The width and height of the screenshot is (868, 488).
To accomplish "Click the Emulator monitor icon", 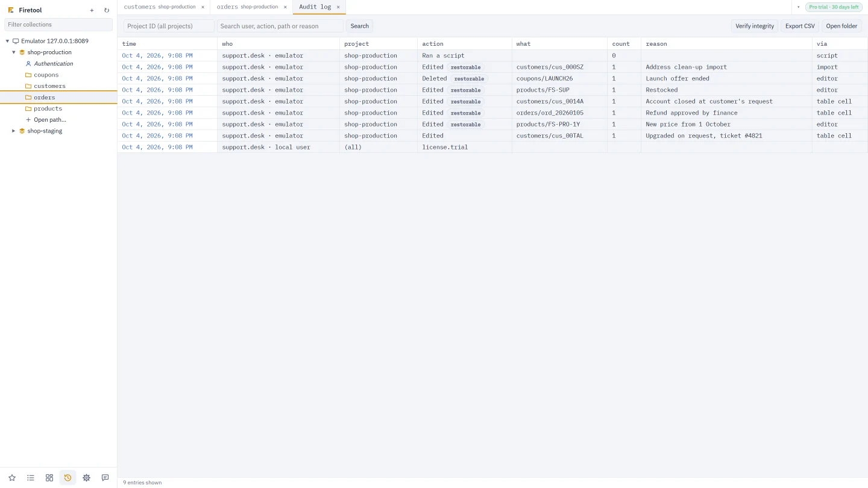I will pyautogui.click(x=16, y=42).
